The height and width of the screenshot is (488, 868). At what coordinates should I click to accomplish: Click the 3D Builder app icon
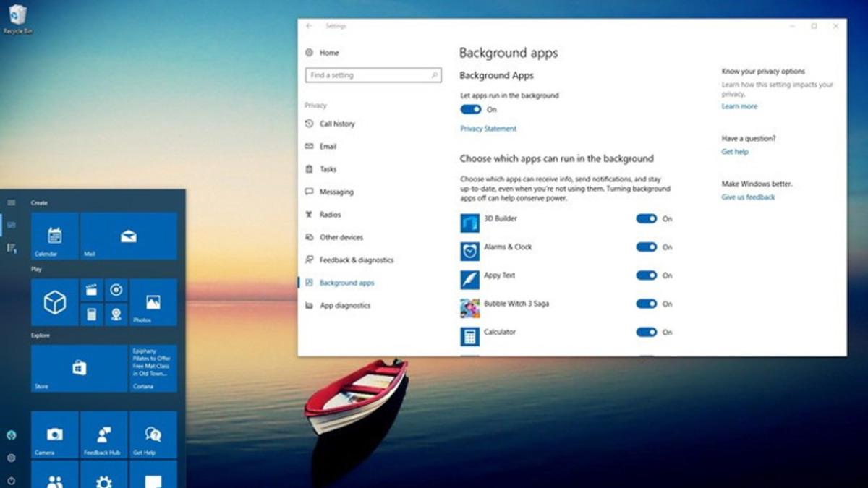470,222
